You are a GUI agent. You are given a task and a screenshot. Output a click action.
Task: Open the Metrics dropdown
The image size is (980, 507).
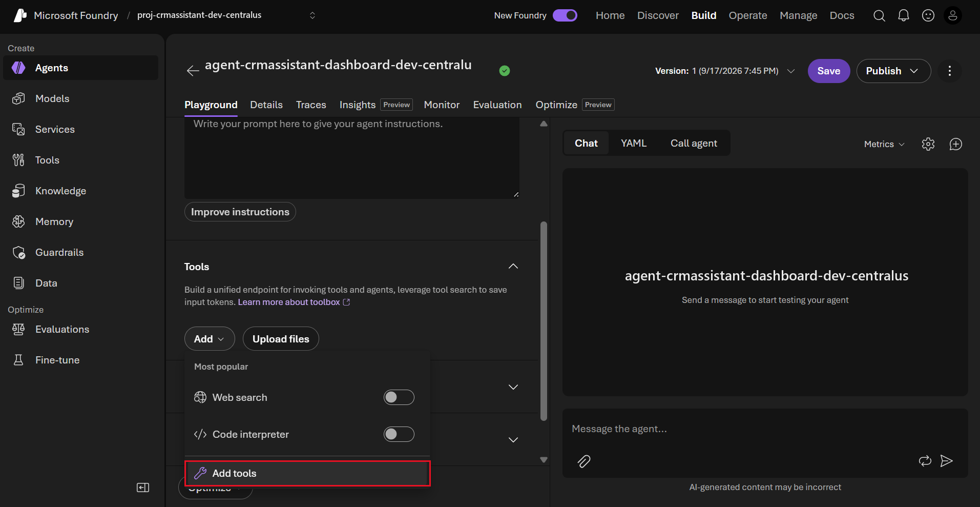pyautogui.click(x=884, y=144)
